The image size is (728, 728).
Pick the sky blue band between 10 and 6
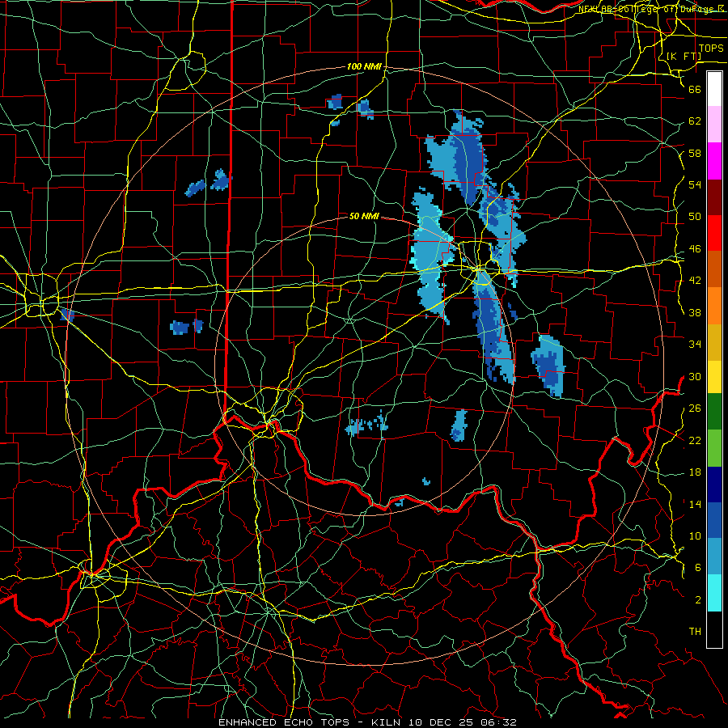pos(714,557)
